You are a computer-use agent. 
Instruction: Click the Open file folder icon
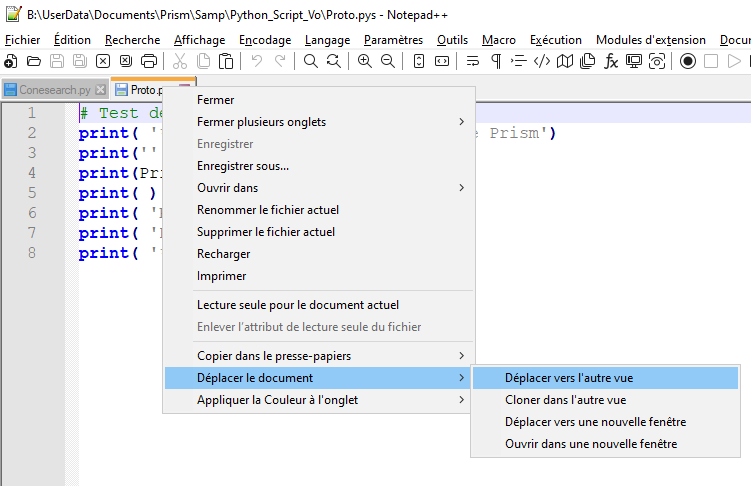pyautogui.click(x=33, y=61)
